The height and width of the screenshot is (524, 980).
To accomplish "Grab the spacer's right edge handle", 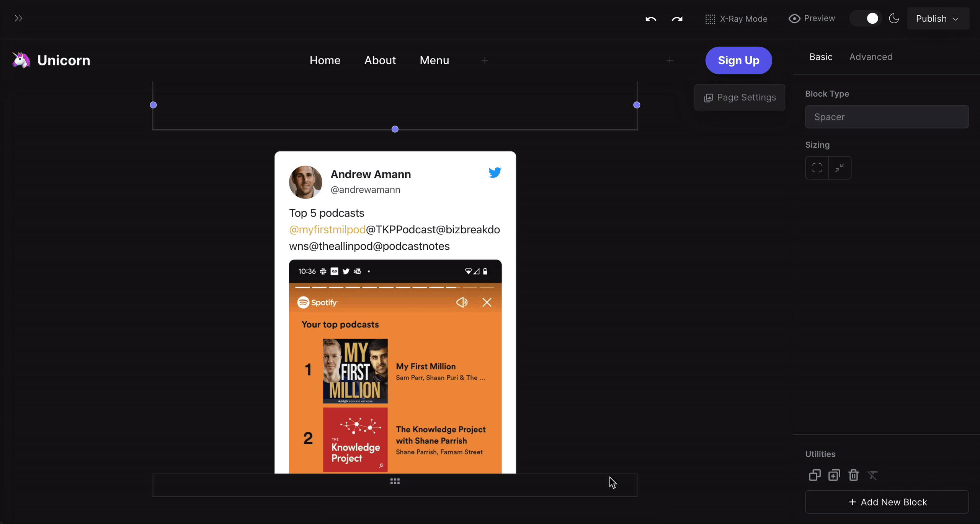I will 637,105.
